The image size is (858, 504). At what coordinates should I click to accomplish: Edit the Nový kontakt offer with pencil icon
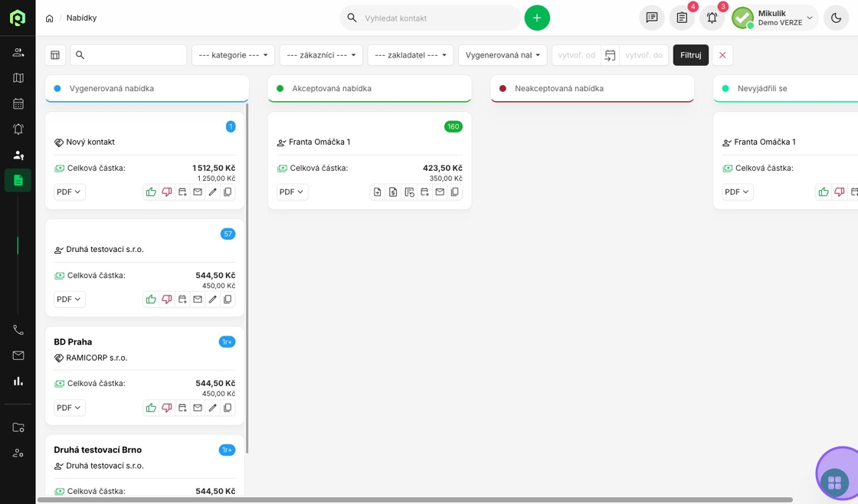coord(213,192)
